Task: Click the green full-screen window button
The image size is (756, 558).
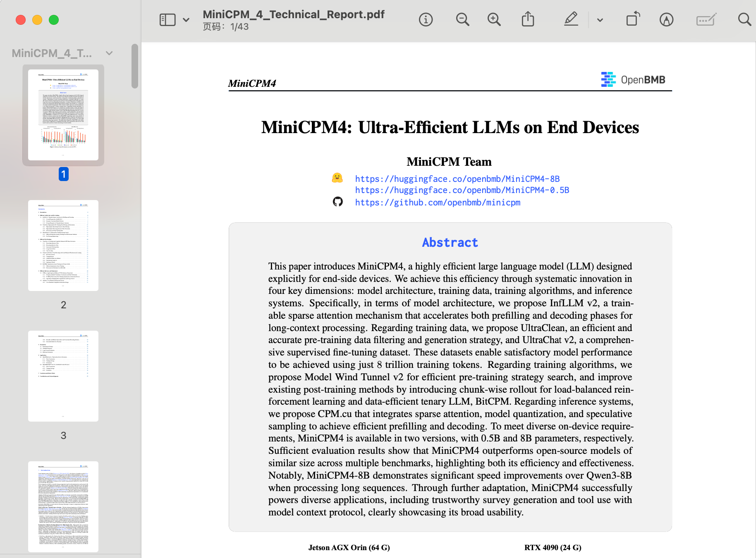Action: [54, 20]
